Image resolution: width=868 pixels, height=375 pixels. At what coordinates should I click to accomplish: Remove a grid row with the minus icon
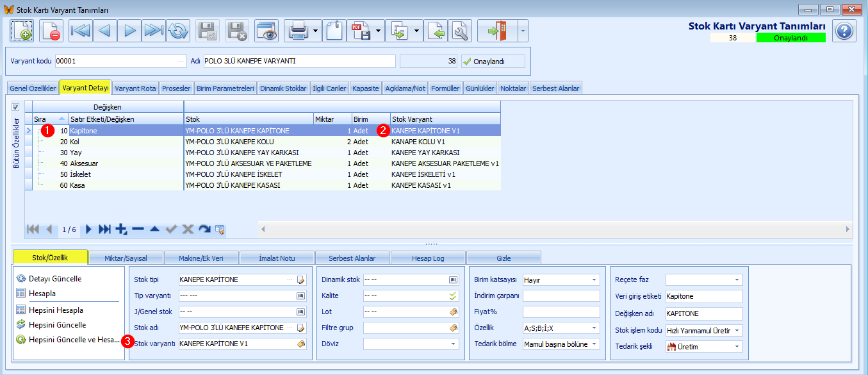(138, 229)
